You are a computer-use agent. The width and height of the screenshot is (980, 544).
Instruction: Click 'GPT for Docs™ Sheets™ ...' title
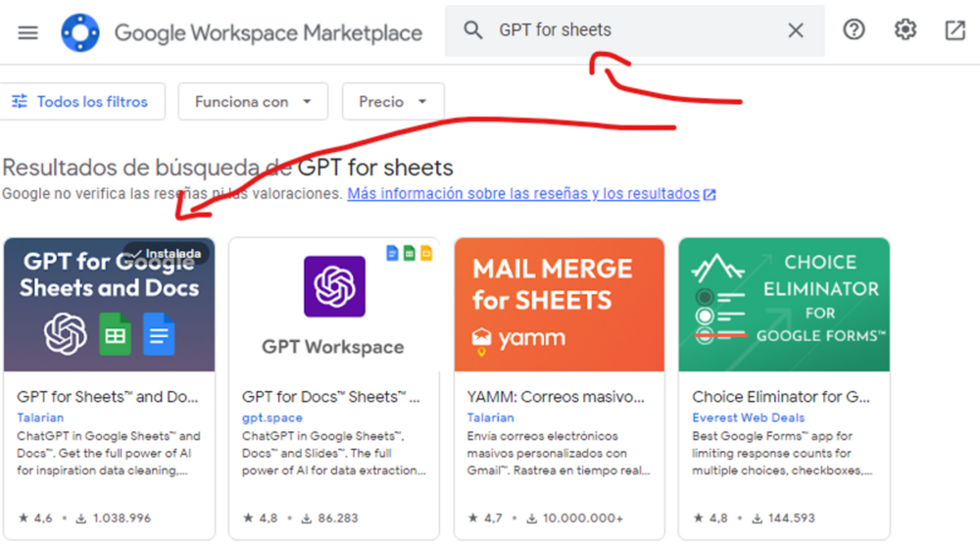click(x=331, y=396)
